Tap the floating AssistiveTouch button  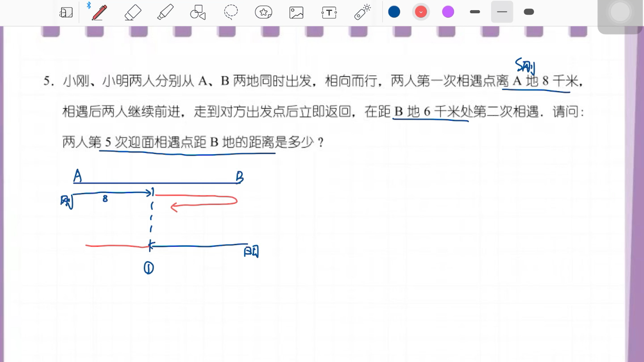(620, 13)
